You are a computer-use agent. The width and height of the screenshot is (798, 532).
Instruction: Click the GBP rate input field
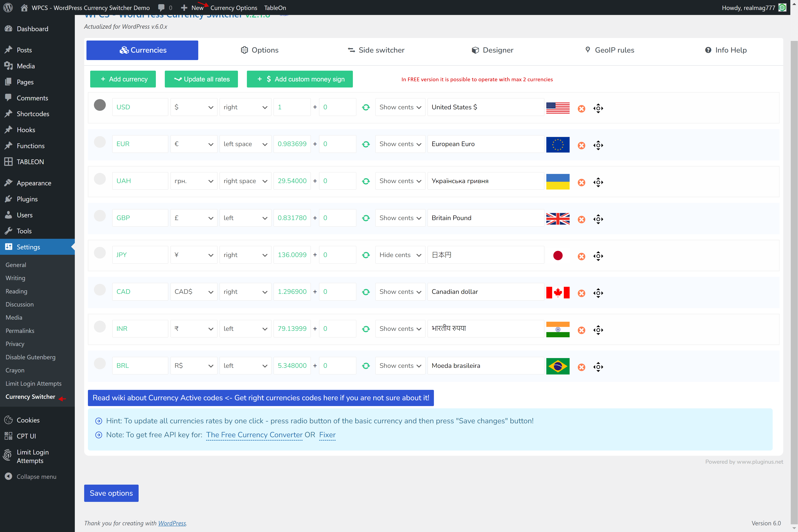(292, 218)
